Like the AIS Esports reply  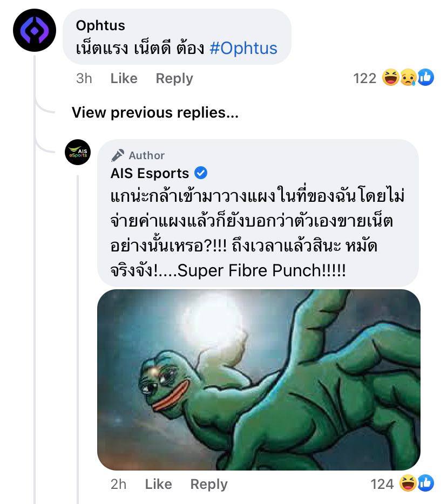[158, 484]
